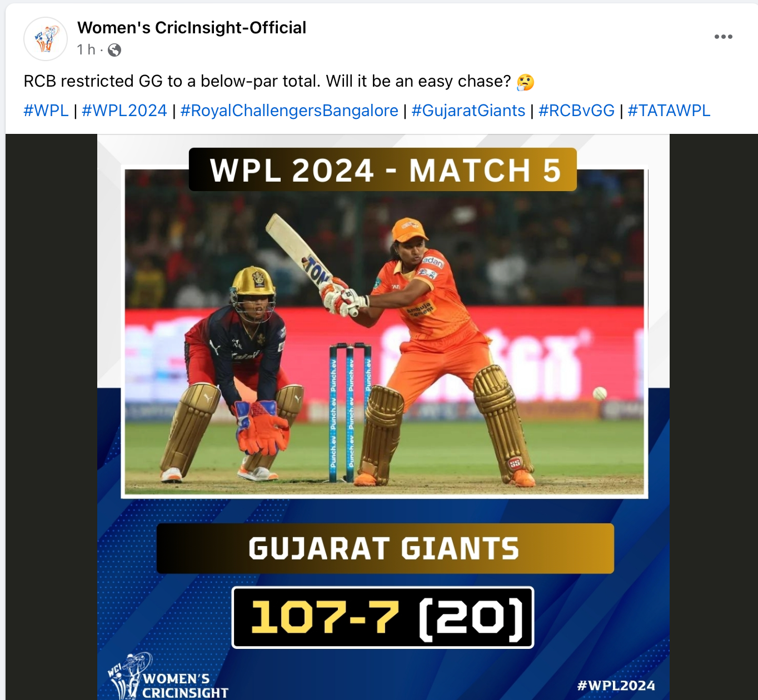
Task: Click the 1 h post timestamp
Action: click(86, 50)
